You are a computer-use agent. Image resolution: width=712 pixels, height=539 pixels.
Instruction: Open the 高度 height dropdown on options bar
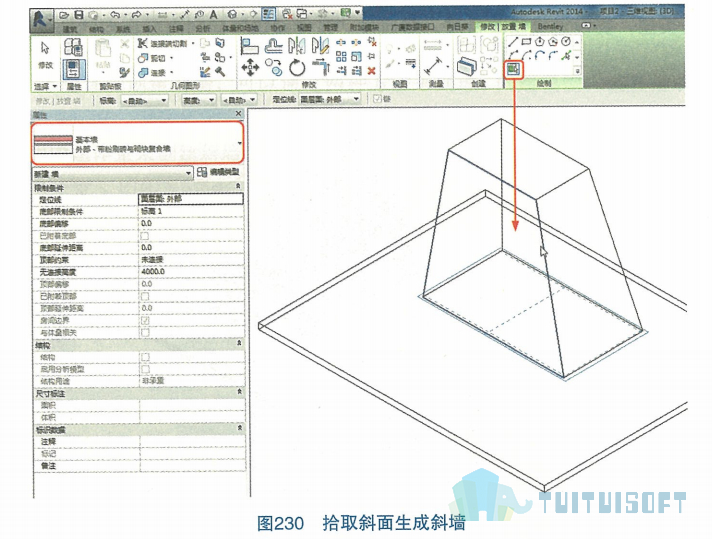point(198,100)
